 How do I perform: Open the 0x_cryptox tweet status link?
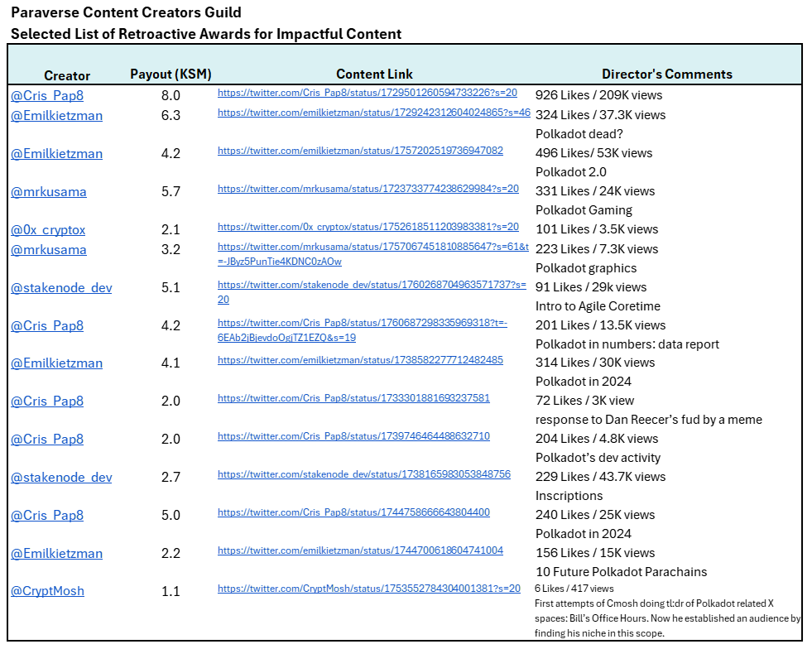click(x=368, y=227)
